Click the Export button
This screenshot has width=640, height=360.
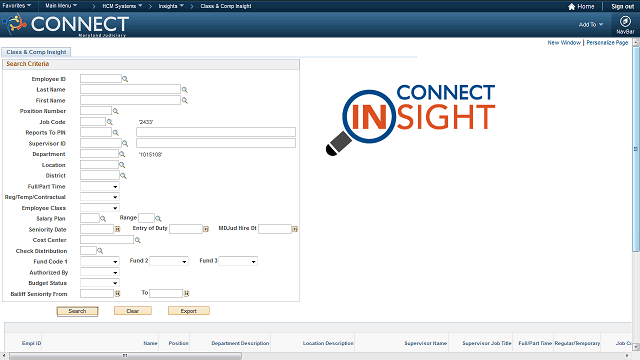pyautogui.click(x=189, y=311)
